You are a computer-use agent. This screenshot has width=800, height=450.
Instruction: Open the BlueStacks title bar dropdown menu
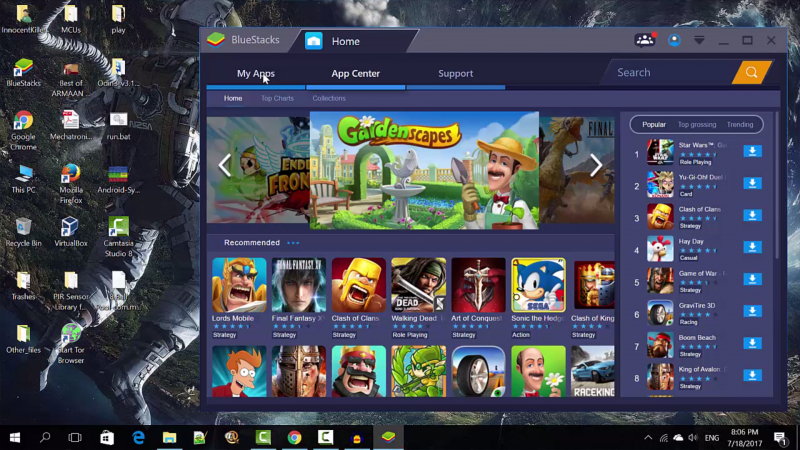[x=699, y=40]
